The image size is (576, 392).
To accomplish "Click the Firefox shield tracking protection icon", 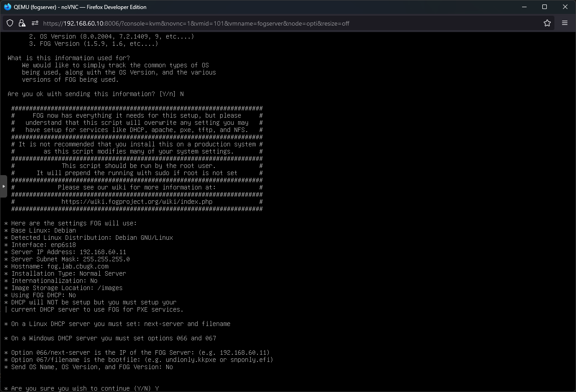I will [x=10, y=23].
